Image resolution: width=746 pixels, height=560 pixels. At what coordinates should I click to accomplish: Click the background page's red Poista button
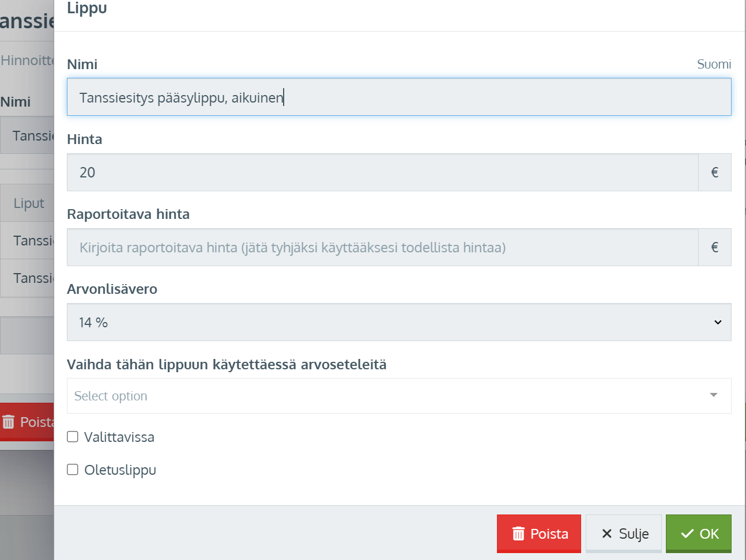[27, 422]
